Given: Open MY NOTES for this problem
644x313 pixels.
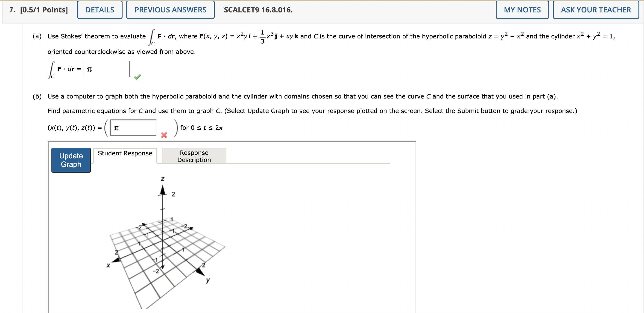Looking at the screenshot, I should point(522,10).
